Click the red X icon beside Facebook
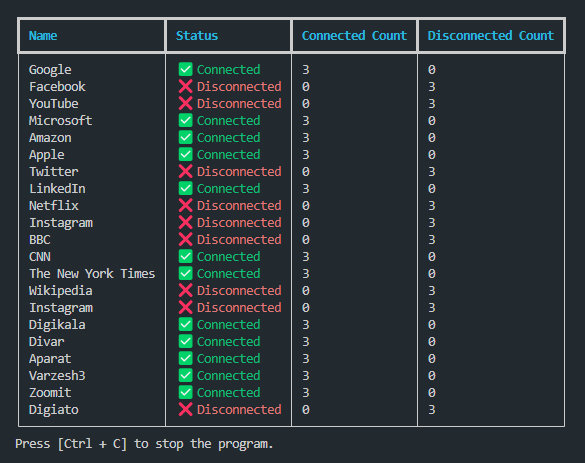The height and width of the screenshot is (463, 585). 185,86
